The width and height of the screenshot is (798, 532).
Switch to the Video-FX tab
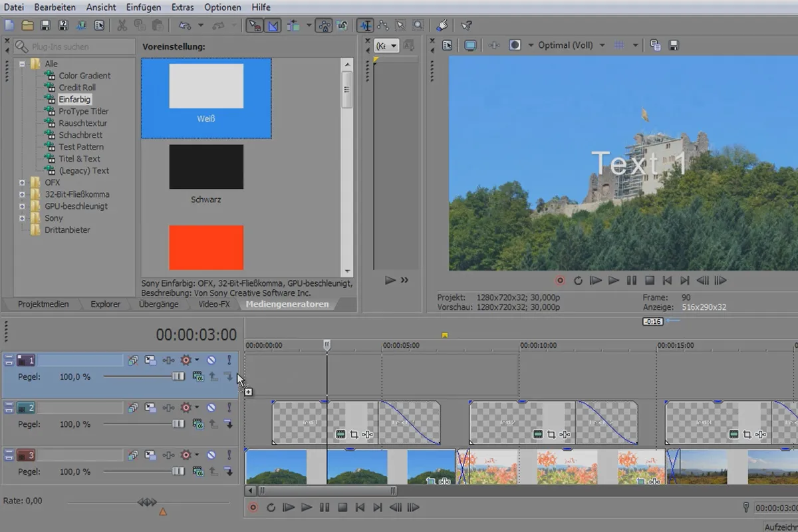click(213, 304)
